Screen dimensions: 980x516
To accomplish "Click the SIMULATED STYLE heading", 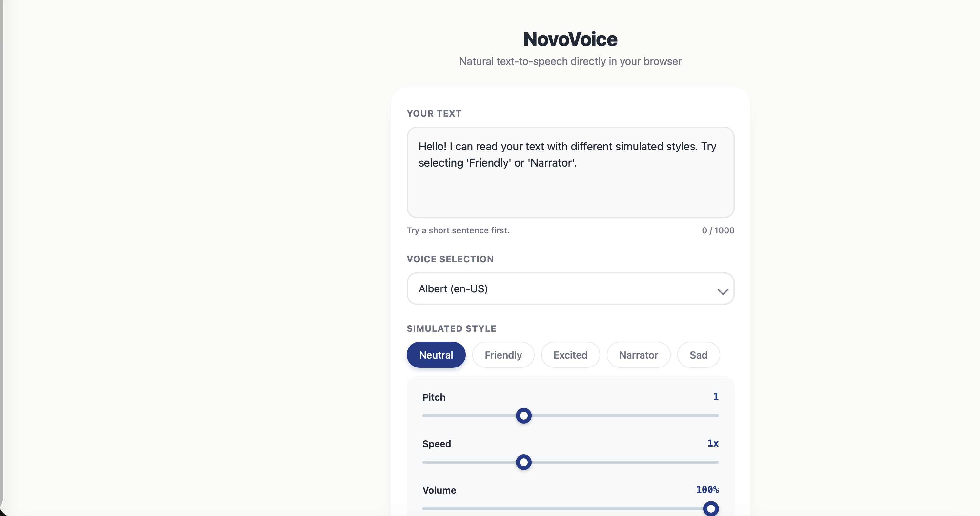I will click(451, 328).
